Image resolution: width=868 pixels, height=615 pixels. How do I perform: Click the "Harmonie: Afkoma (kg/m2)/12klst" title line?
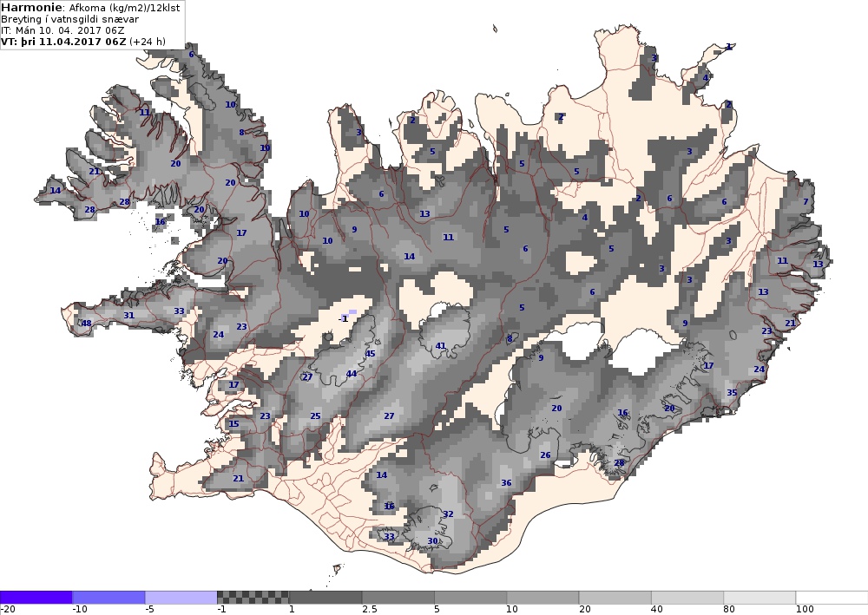tap(90, 8)
